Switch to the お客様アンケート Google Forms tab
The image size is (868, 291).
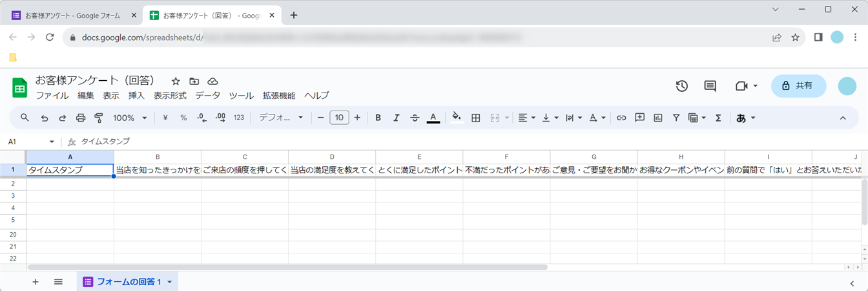click(x=70, y=16)
